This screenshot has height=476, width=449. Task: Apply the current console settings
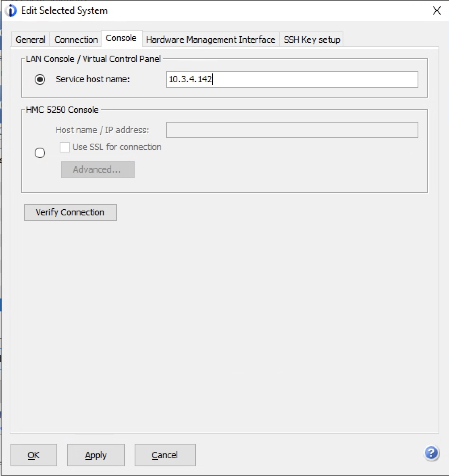(x=96, y=455)
